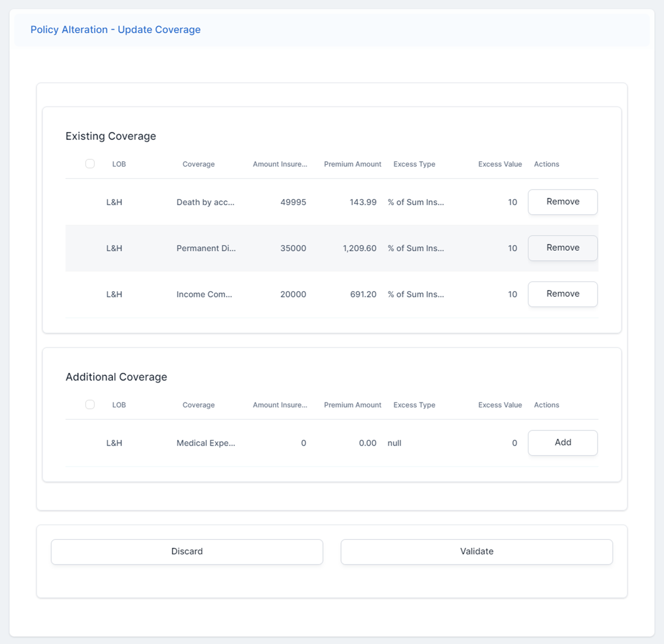Image resolution: width=664 pixels, height=644 pixels.
Task: Click Premium Amount header in Existing Coverage
Action: [x=352, y=164]
